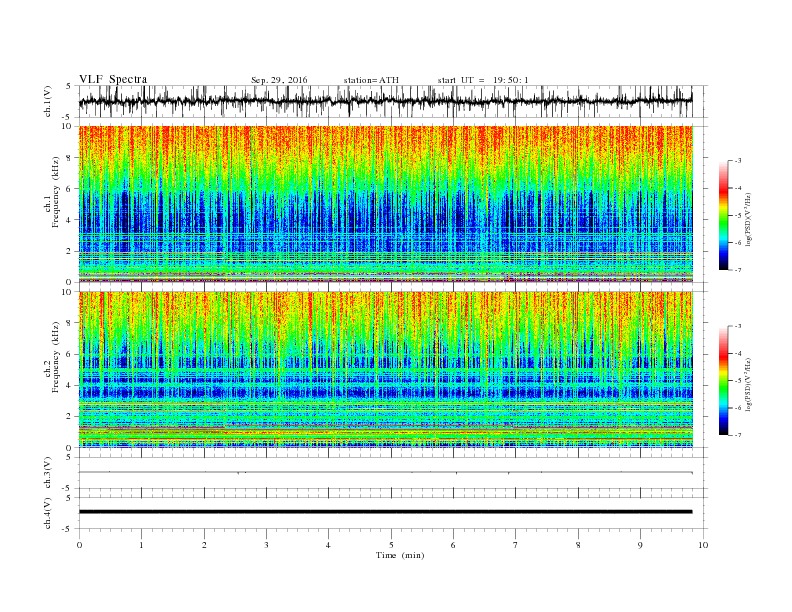Click the "10" tick label on the time axis
Viewport: 792px width, 612px height.
pyautogui.click(x=703, y=545)
